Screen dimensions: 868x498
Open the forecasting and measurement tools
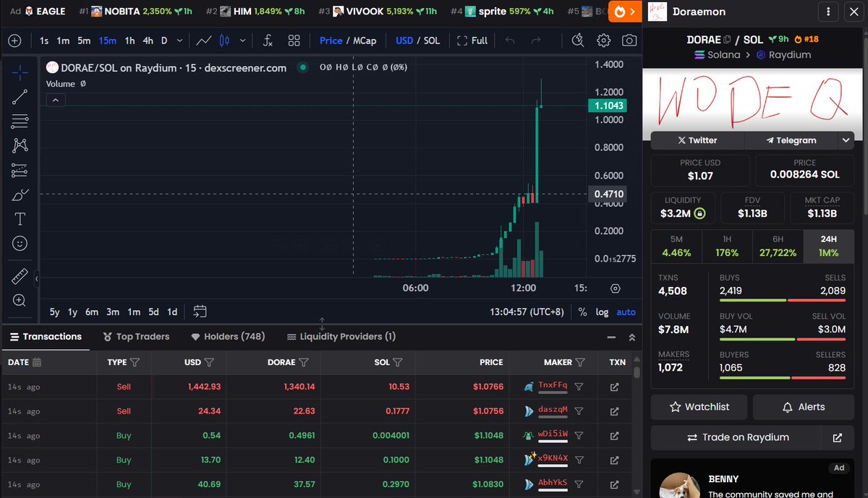[20, 171]
